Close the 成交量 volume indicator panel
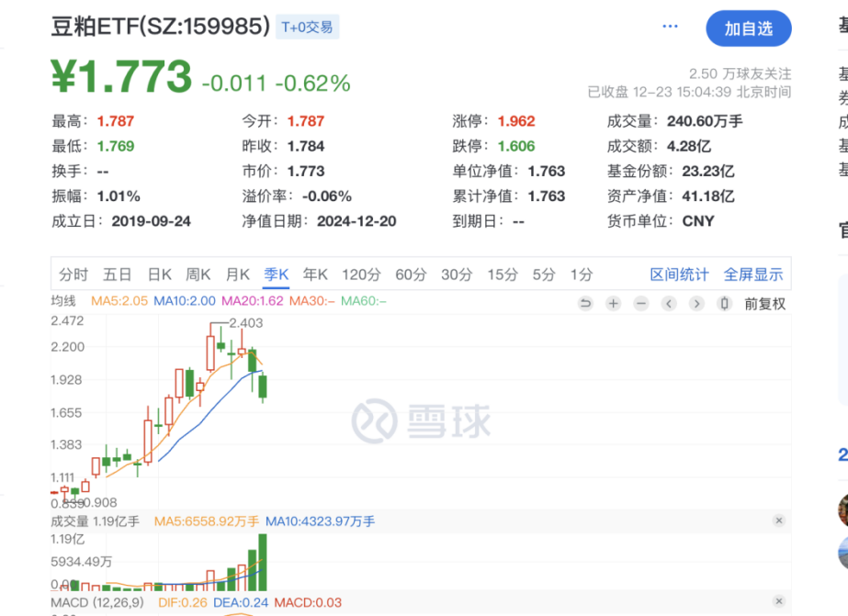 [x=779, y=521]
